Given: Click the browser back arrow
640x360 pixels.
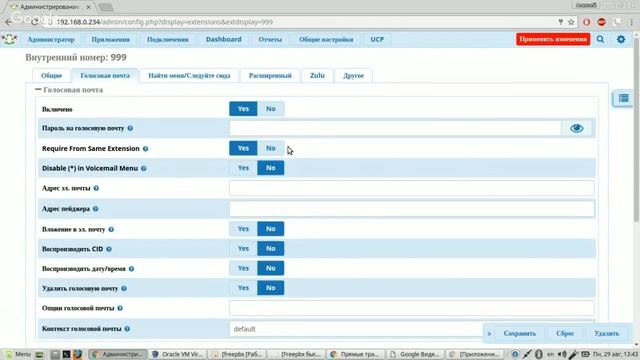Looking at the screenshot, I should tap(8, 22).
